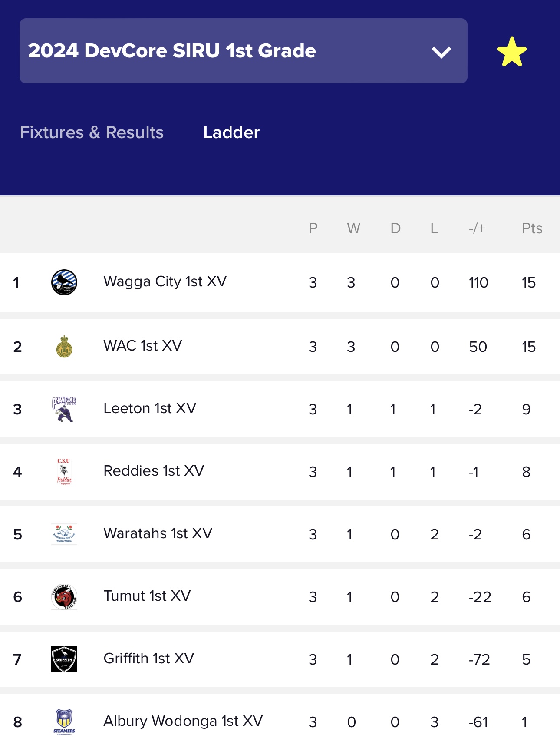The width and height of the screenshot is (560, 748).
Task: Open Reddies 1st XV team row
Action: 280,472
